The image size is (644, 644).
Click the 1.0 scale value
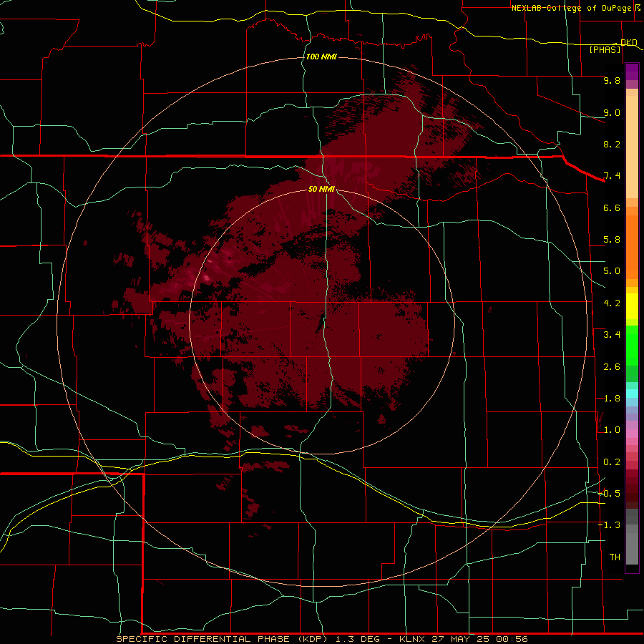[x=612, y=430]
